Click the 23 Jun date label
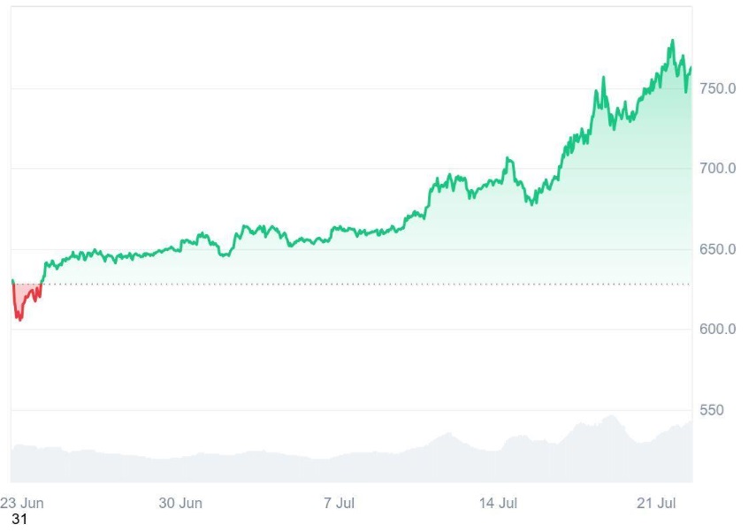756x532 pixels. coord(22,502)
